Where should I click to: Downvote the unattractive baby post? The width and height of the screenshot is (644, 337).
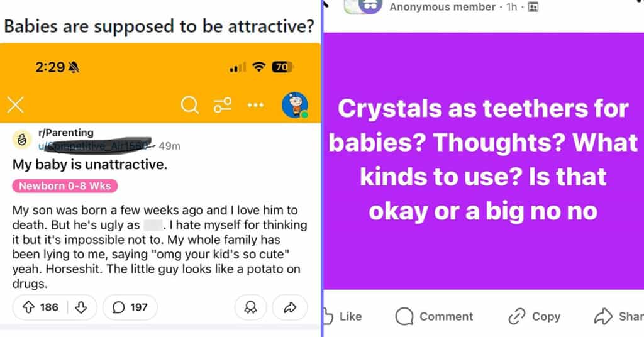(81, 307)
